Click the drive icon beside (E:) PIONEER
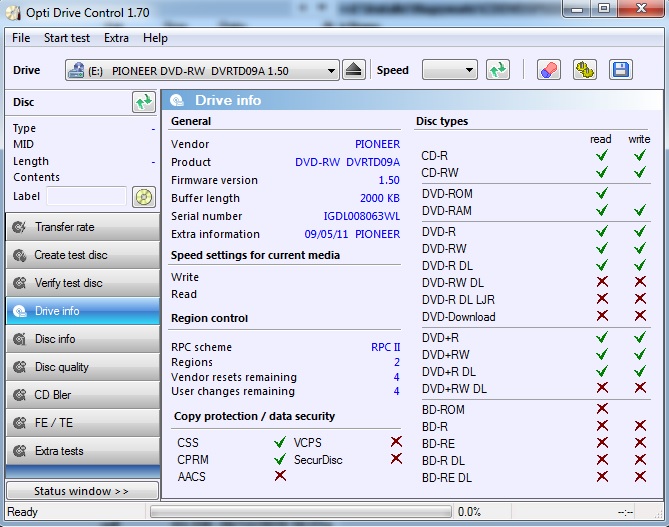Image resolution: width=669 pixels, height=527 pixels. (x=76, y=70)
